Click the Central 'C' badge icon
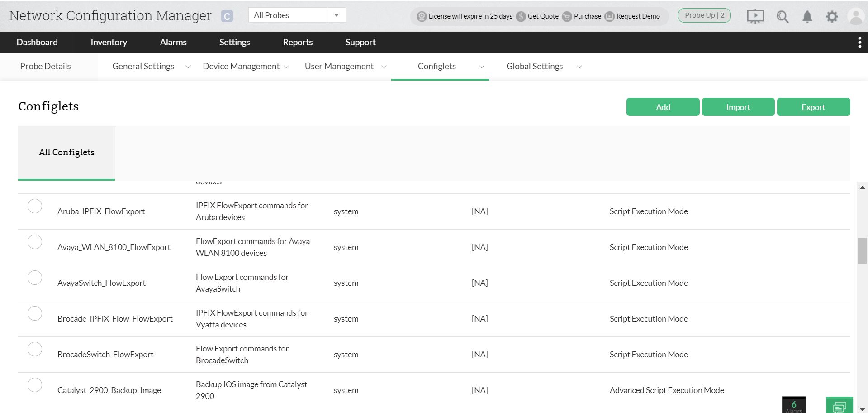 click(x=227, y=16)
